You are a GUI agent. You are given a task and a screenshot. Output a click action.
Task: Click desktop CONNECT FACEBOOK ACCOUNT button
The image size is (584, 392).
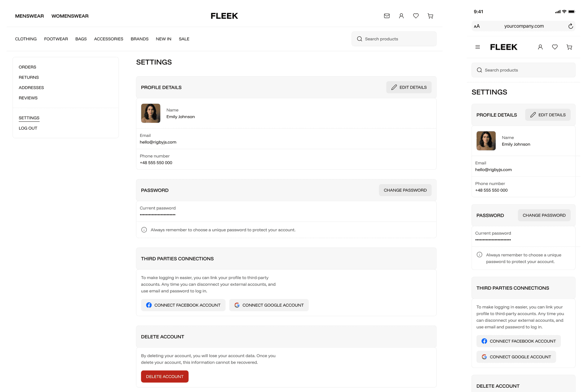pyautogui.click(x=183, y=305)
